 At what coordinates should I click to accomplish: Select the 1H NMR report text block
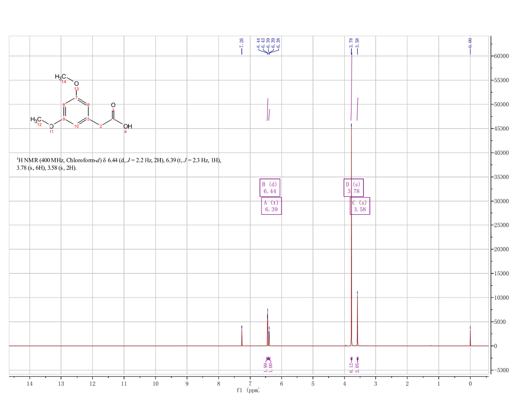pos(119,164)
